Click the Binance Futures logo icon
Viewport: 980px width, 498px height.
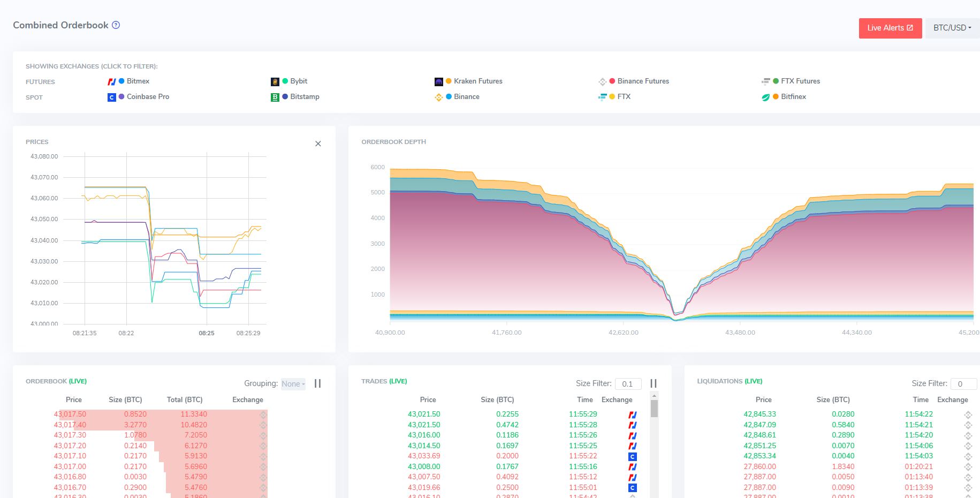point(602,82)
